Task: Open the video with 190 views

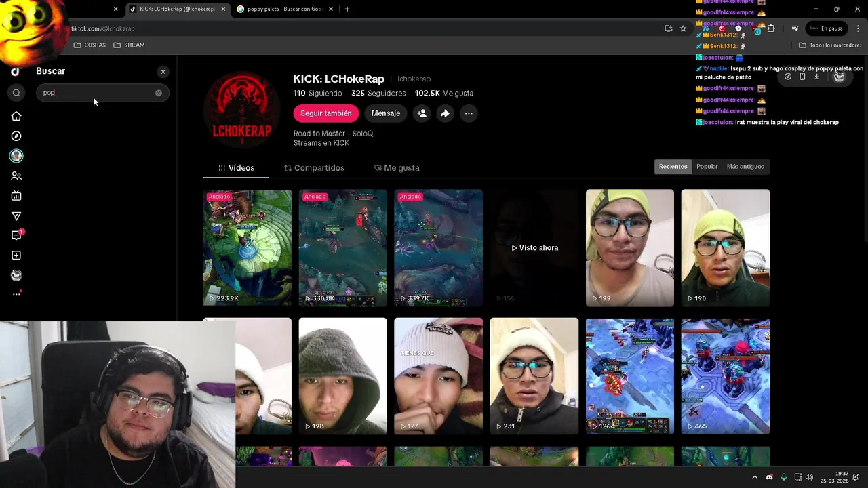Action: click(x=726, y=248)
